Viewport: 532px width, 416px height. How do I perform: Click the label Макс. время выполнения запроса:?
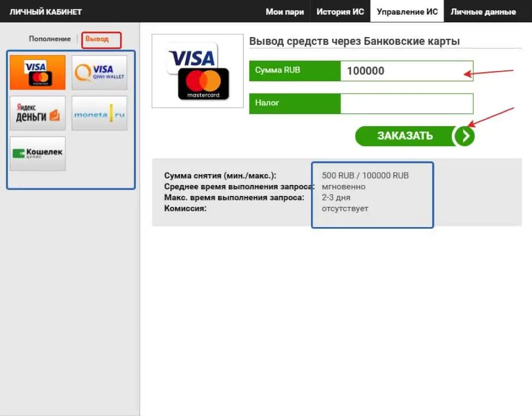pos(234,197)
